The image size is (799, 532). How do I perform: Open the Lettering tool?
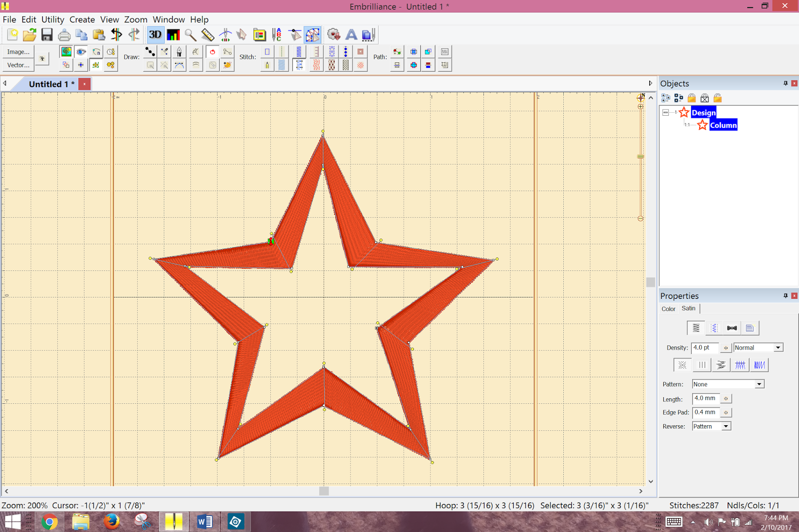coord(351,34)
